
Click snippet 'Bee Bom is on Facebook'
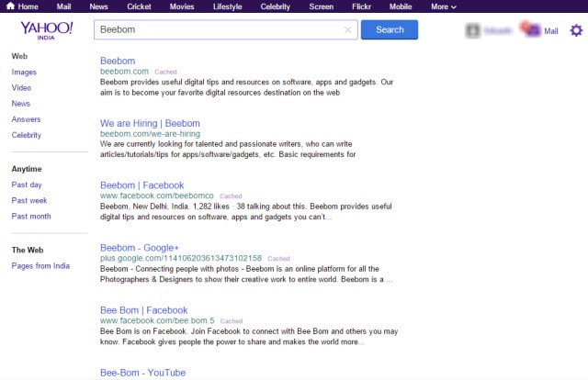point(249,337)
